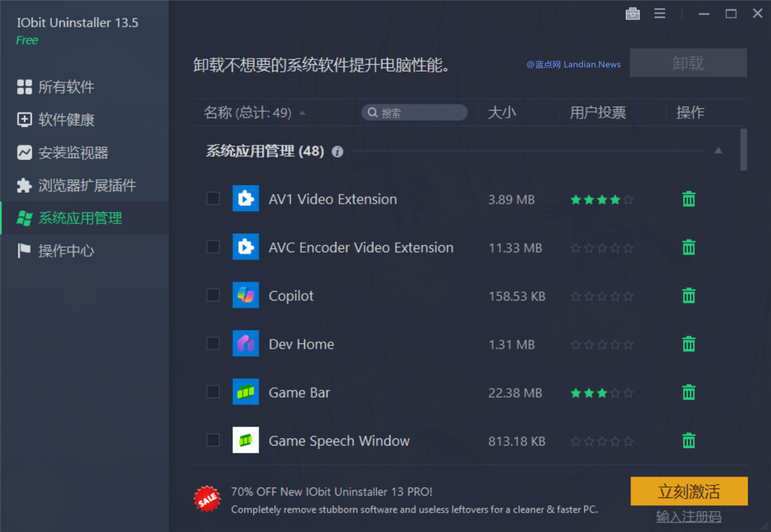Click the AVC Encoder Video Extension app icon
Screen dimensions: 771x532
pos(246,247)
